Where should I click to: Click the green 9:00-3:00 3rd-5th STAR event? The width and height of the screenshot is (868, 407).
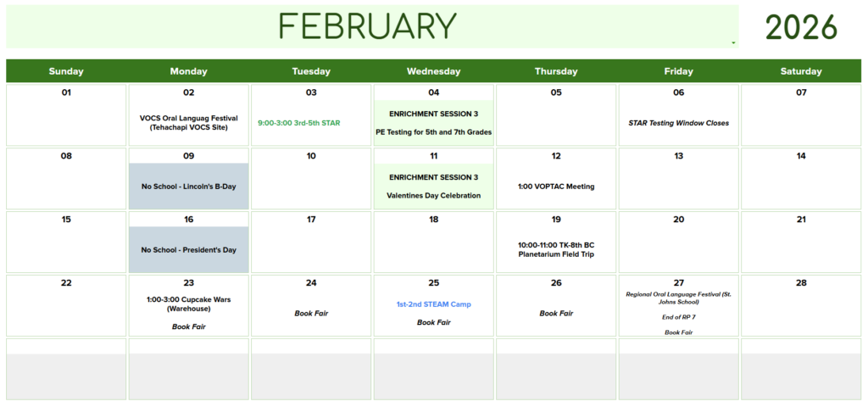pyautogui.click(x=298, y=123)
